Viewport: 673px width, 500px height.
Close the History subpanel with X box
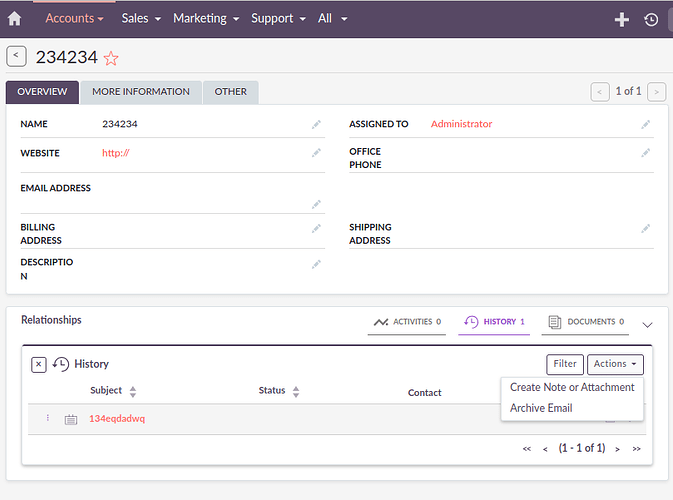point(39,365)
